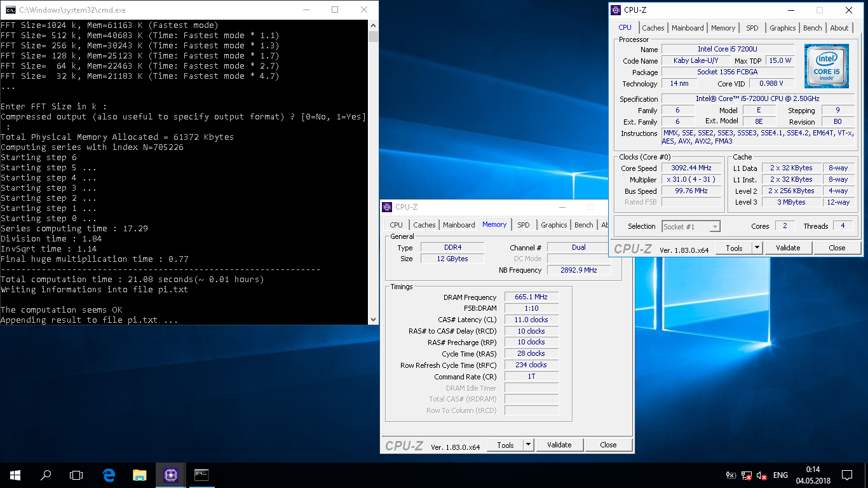Image resolution: width=868 pixels, height=488 pixels.
Task: Open Graphics tab in Memory window
Action: point(553,225)
